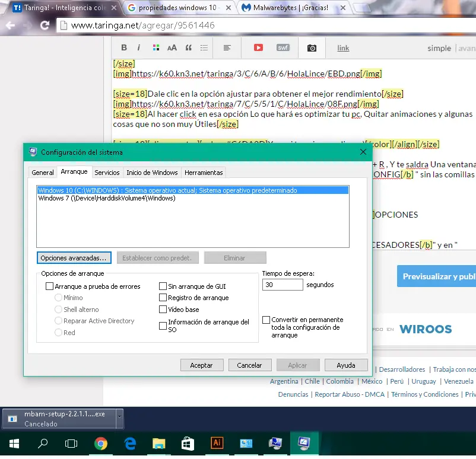Open the Argentina country link
The image size is (476, 459).
pyautogui.click(x=284, y=381)
